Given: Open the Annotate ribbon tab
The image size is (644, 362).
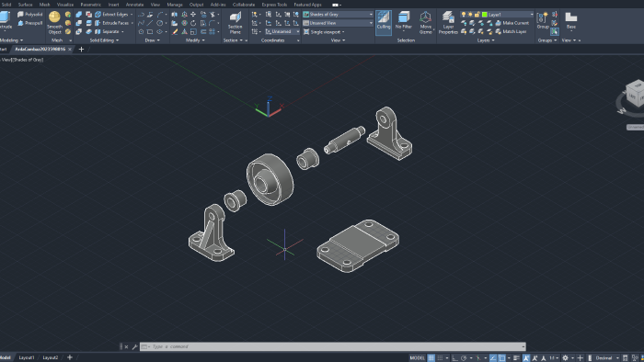Looking at the screenshot, I should tap(134, 5).
